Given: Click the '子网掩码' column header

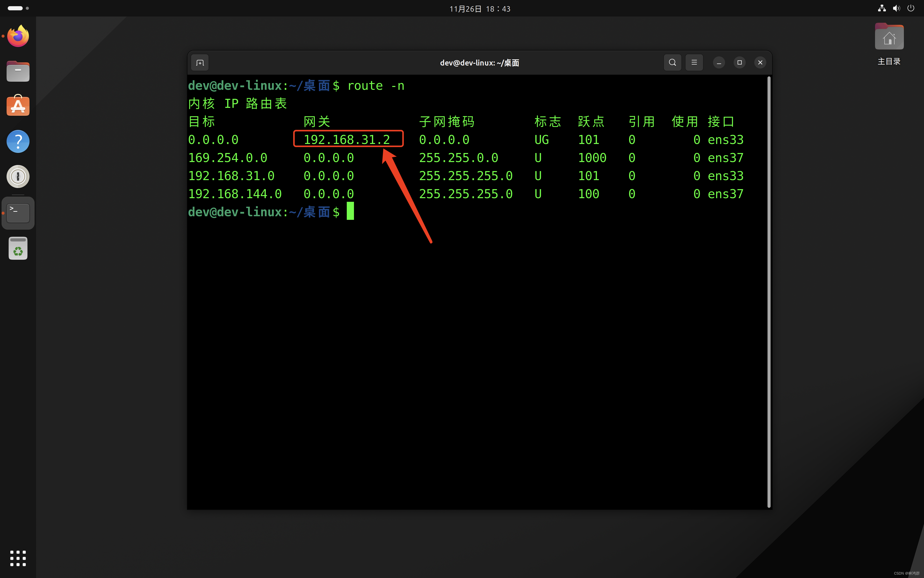Looking at the screenshot, I should (447, 122).
